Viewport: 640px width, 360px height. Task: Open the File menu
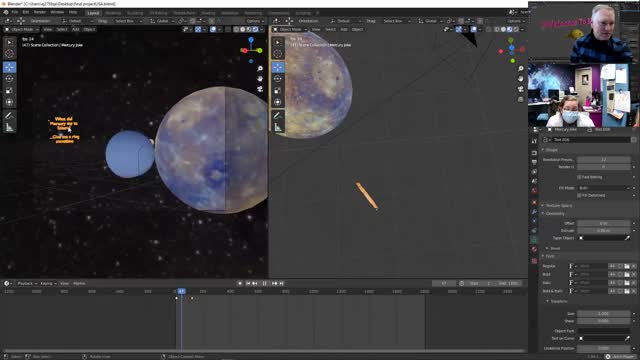point(15,13)
